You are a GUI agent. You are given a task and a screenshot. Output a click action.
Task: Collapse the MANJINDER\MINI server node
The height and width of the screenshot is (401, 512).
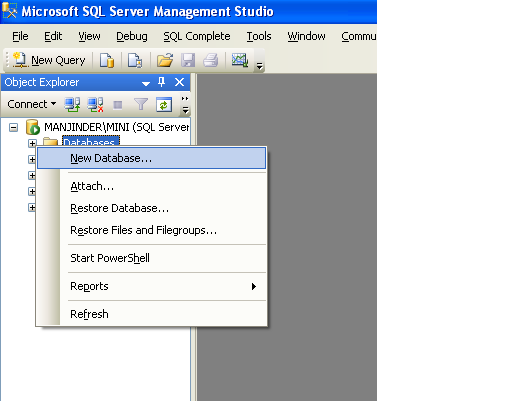point(13,127)
